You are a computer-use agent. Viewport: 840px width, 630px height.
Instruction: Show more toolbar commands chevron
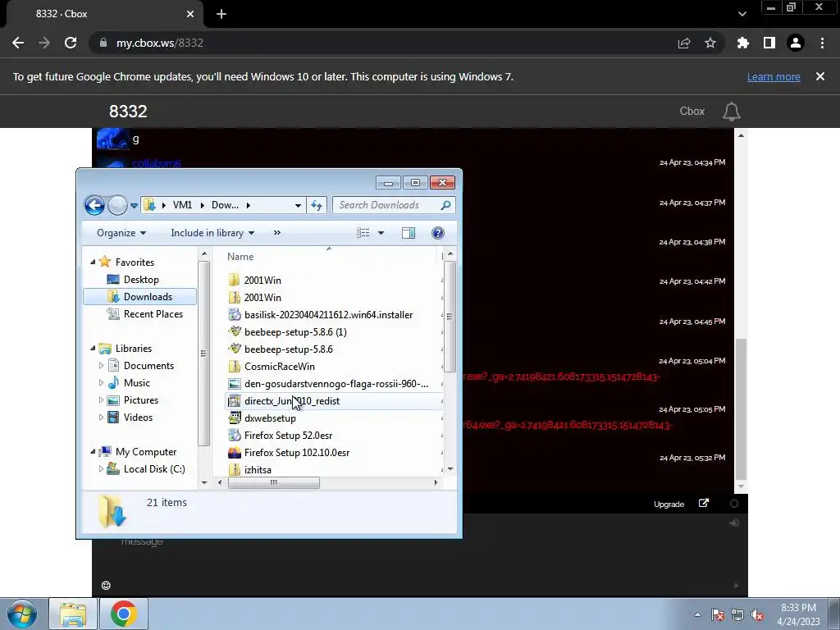277,232
